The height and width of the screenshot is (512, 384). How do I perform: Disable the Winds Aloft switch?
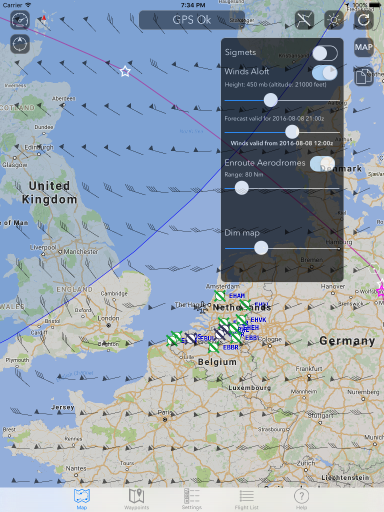coord(325,73)
